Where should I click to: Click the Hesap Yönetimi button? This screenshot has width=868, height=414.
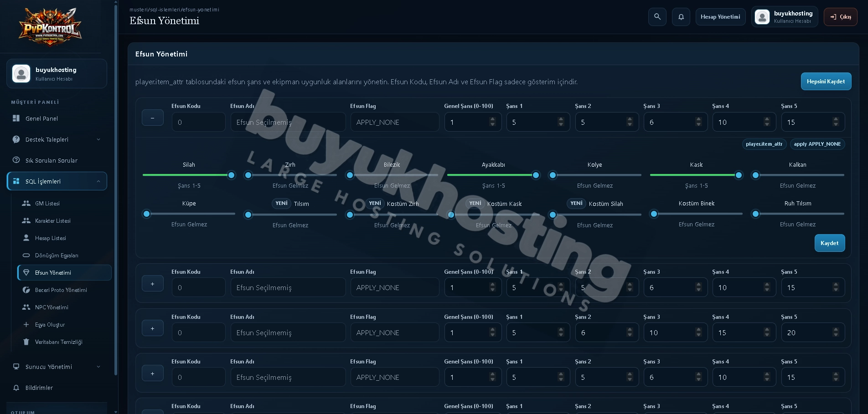tap(720, 17)
